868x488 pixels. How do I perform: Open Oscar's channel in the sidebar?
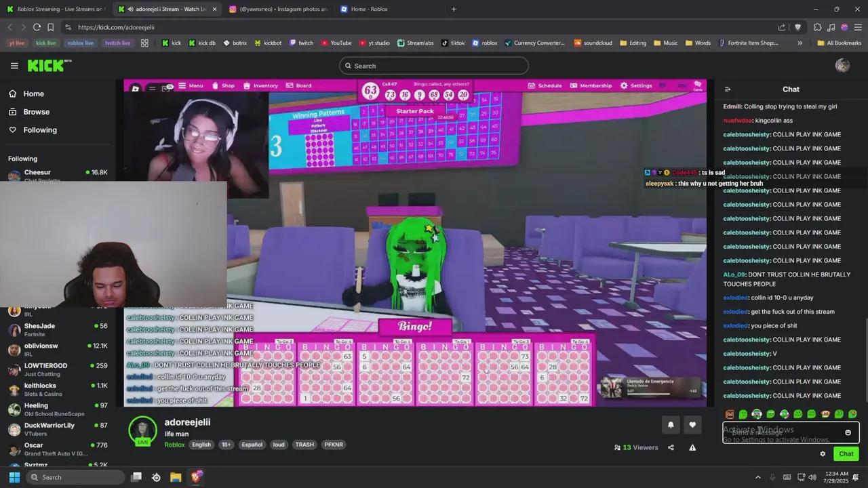click(58, 449)
